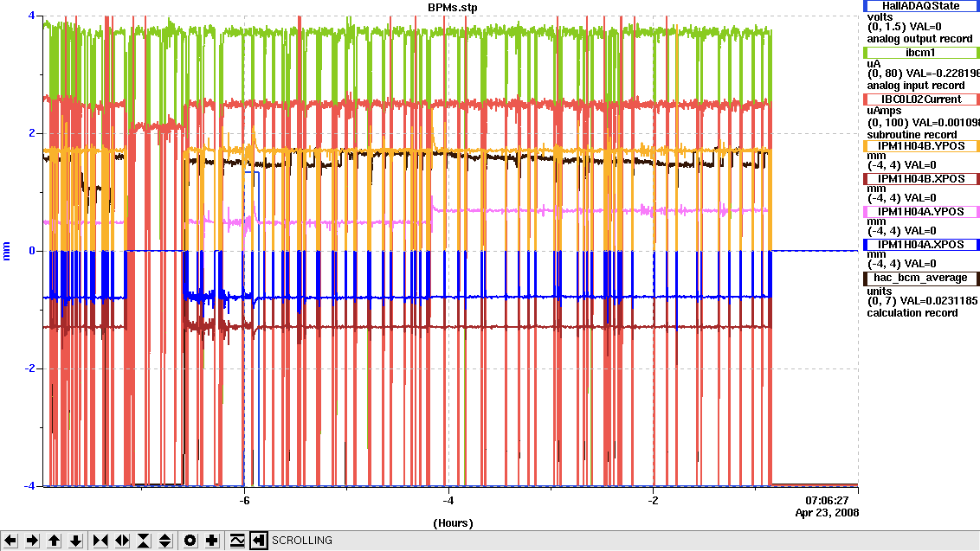Select the IPM1H04B.XPOS legend label
Viewport: 980px width, 551px height.
tap(920, 179)
